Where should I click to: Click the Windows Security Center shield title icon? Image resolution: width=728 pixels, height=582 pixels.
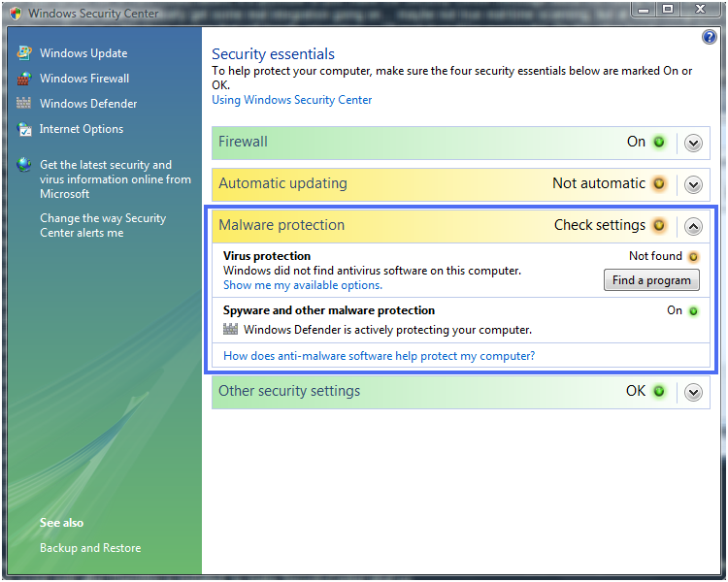pos(16,13)
